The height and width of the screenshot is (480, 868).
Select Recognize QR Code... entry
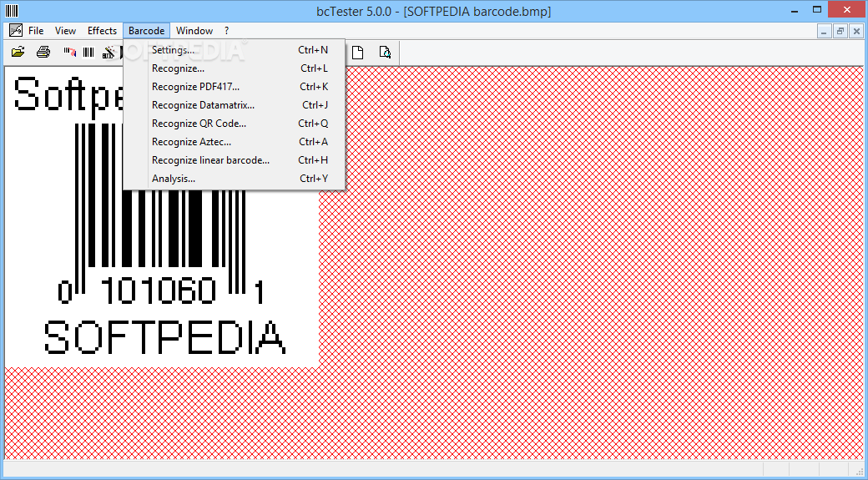(x=235, y=124)
